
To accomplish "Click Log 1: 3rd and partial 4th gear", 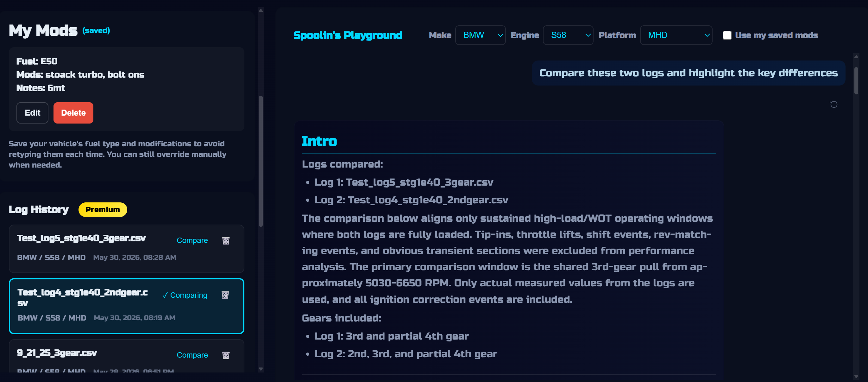I will click(x=392, y=336).
